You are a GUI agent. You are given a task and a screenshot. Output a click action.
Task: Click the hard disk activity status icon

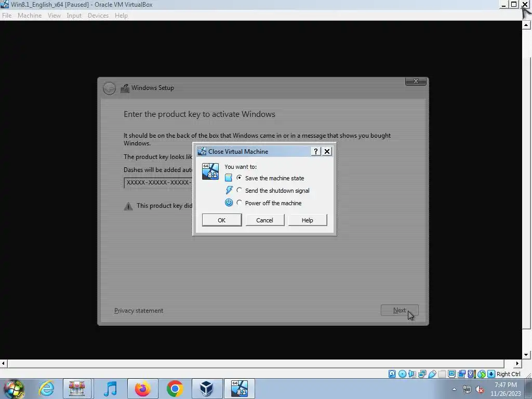coord(392,374)
